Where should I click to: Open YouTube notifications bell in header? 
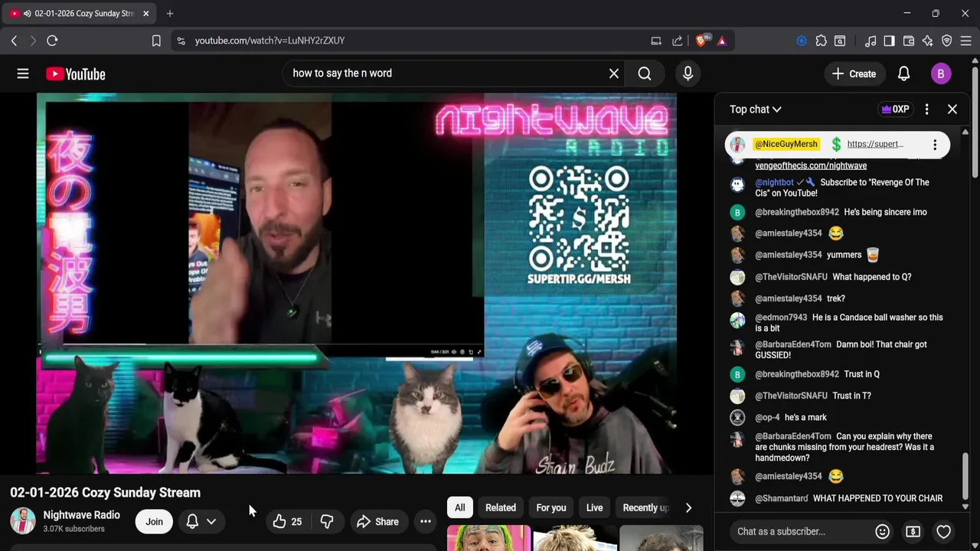pyautogui.click(x=903, y=73)
